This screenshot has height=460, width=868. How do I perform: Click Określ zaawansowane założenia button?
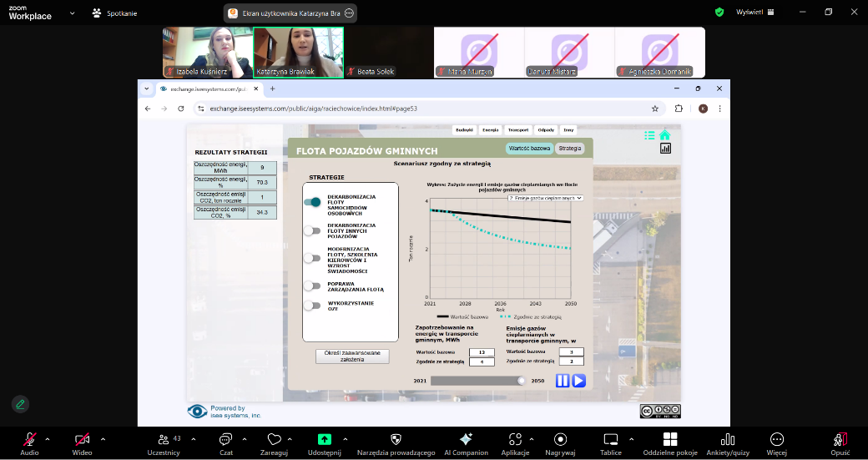352,356
